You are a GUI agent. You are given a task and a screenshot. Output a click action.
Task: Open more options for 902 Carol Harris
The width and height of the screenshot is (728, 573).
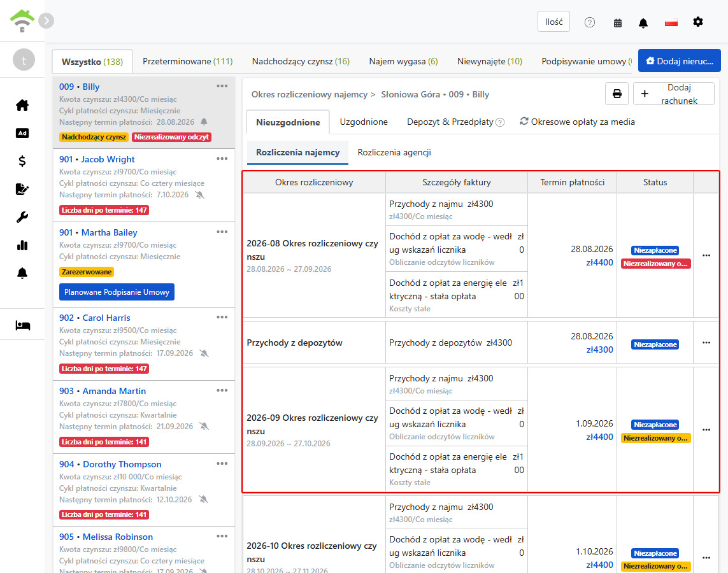click(x=222, y=317)
